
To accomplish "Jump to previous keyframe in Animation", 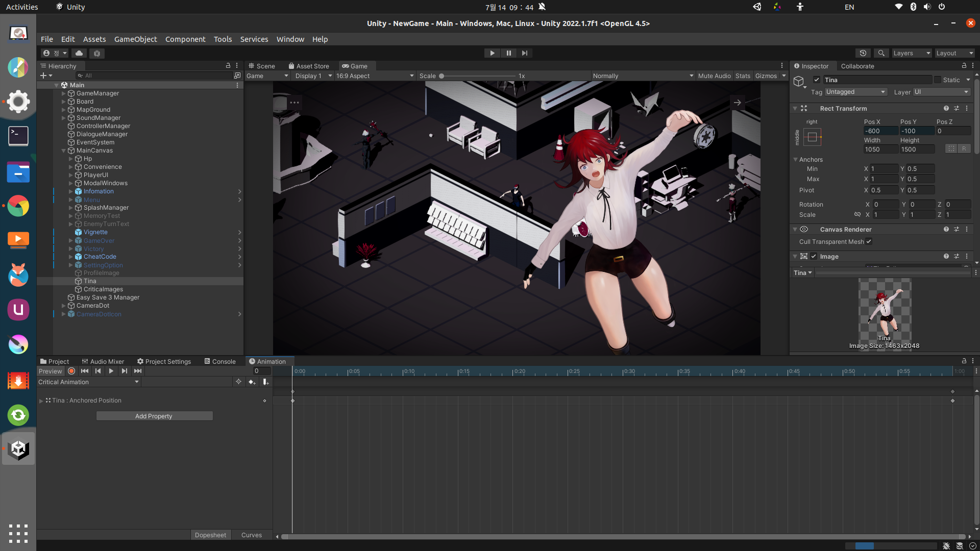I will (98, 371).
